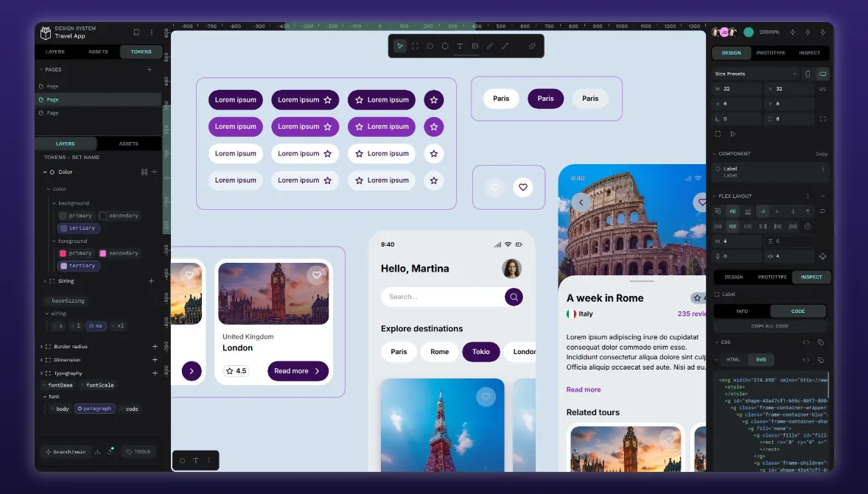This screenshot has height=494, width=868.
Task: Switch to the HTML code tab
Action: point(733,359)
